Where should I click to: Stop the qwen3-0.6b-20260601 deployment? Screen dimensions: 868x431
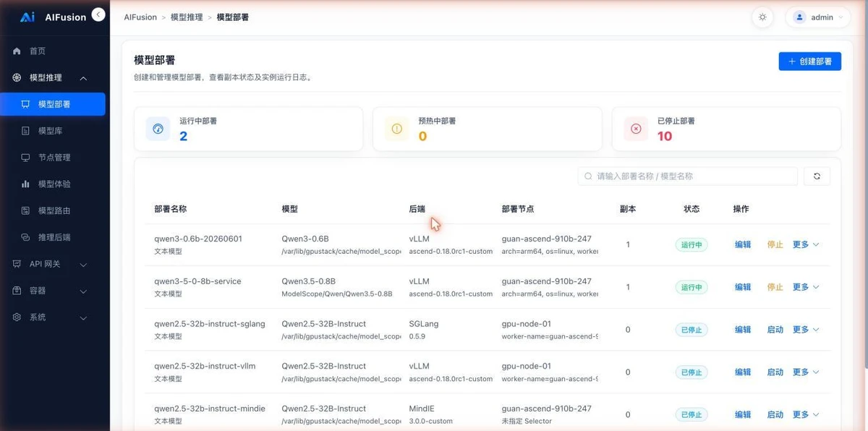[775, 244]
